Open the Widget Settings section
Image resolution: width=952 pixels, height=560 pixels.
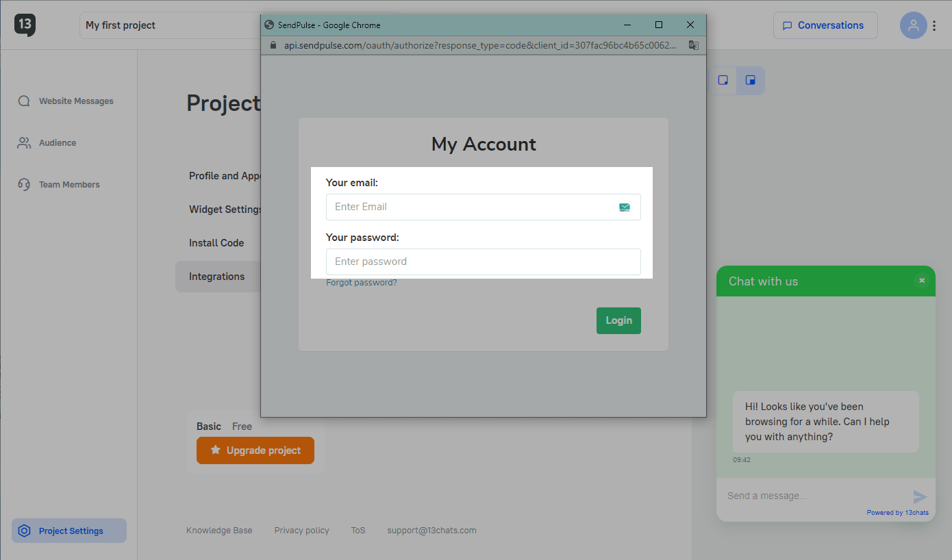click(225, 209)
